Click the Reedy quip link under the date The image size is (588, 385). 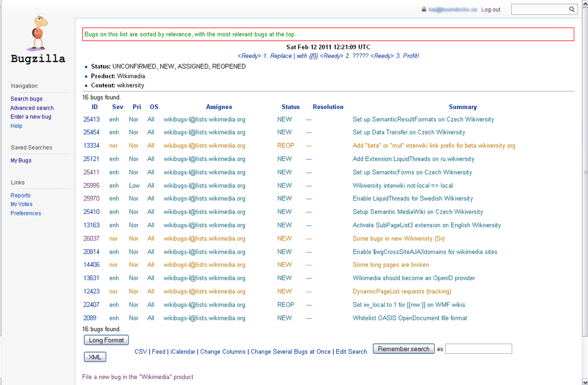328,56
